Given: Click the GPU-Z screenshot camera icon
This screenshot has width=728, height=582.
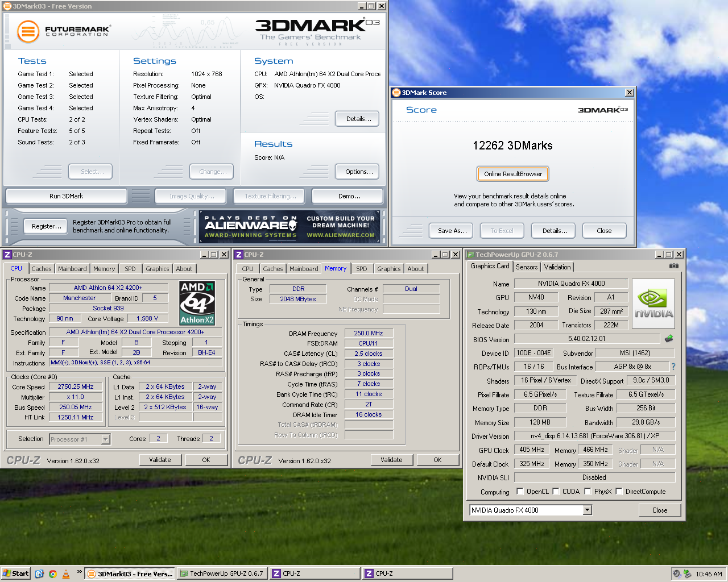Looking at the screenshot, I should [x=673, y=266].
